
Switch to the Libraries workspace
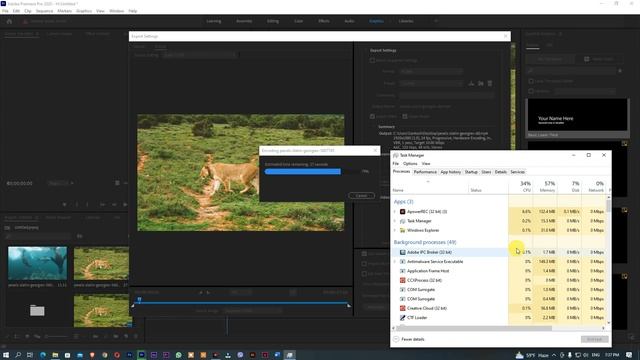(406, 21)
